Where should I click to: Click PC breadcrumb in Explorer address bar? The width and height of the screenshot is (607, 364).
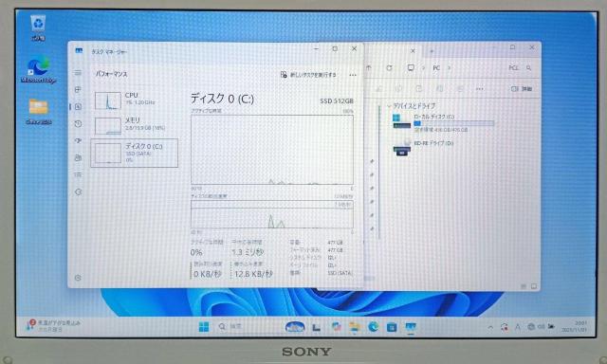436,67
